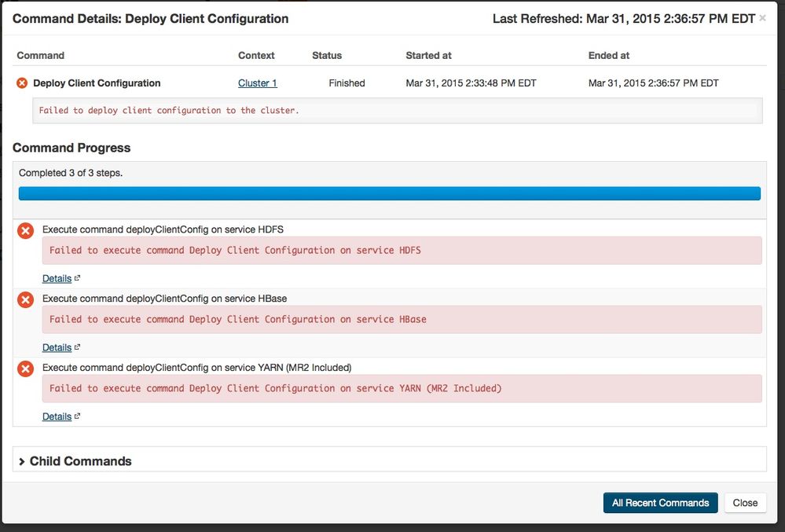Click 'Execute command deployClientConfig on service HDFS'

pos(163,229)
